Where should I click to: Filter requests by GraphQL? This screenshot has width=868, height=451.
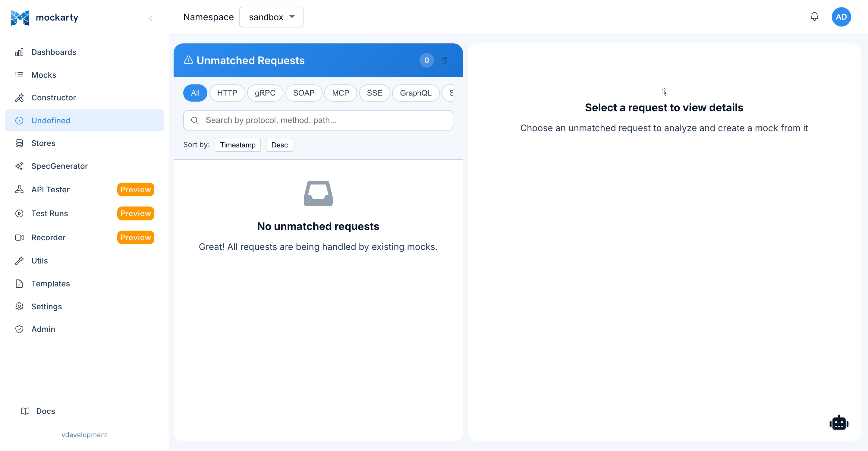416,93
